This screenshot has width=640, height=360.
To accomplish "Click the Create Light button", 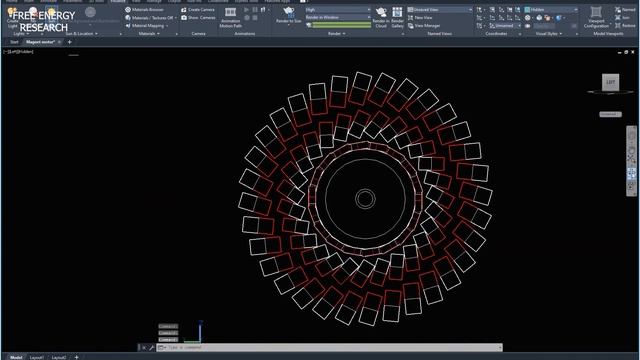I will click(x=13, y=16).
